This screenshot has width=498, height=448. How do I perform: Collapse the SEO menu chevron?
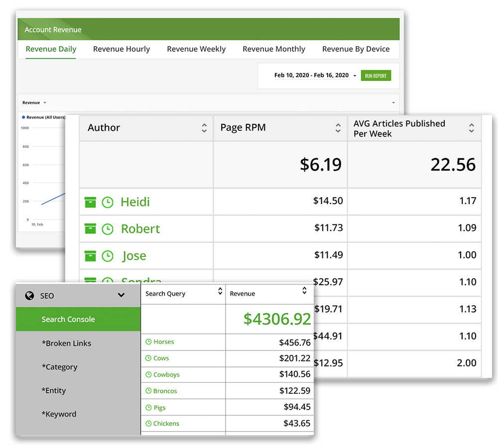coord(121,295)
